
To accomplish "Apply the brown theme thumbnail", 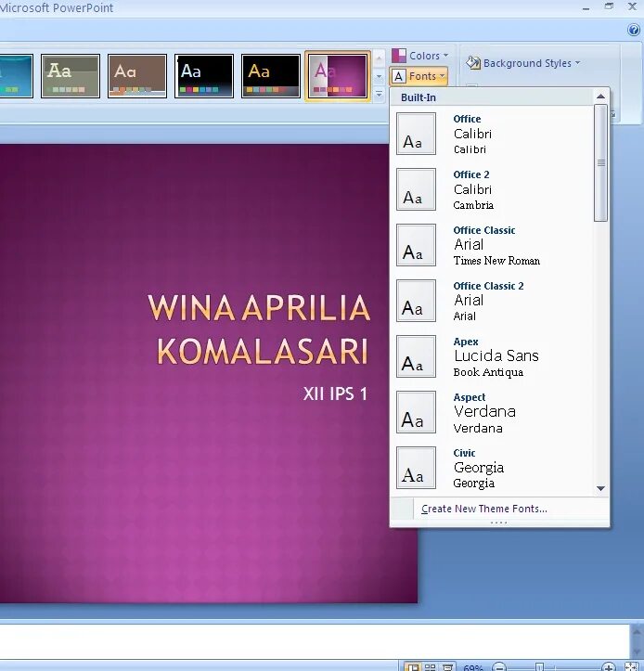I will tap(137, 76).
